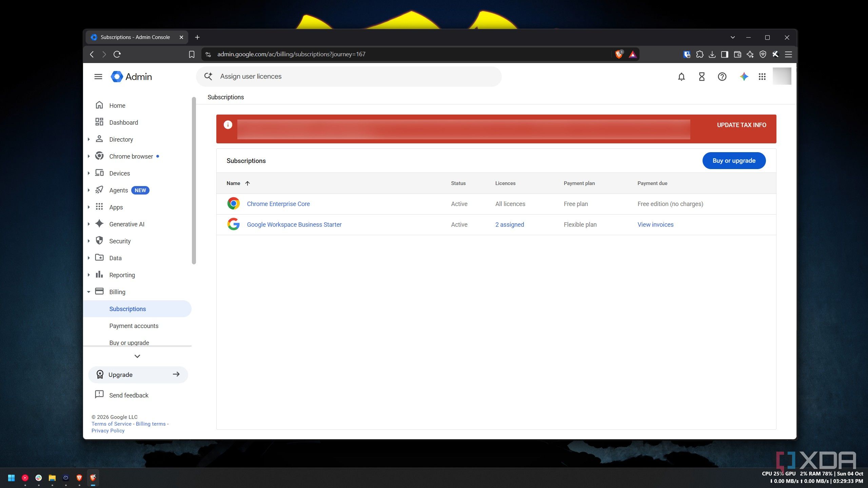Viewport: 868px width, 488px height.
Task: Sort by the Name column arrow
Action: click(248, 183)
